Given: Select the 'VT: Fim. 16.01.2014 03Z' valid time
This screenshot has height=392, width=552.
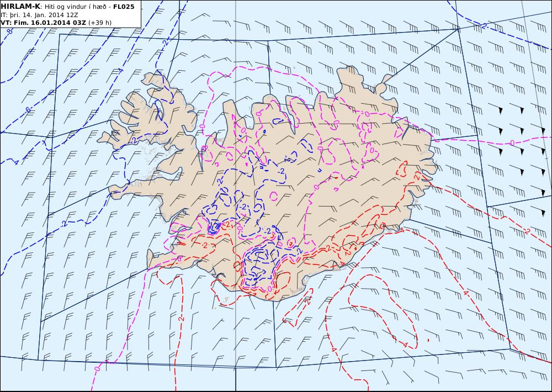Looking at the screenshot, I should (43, 23).
